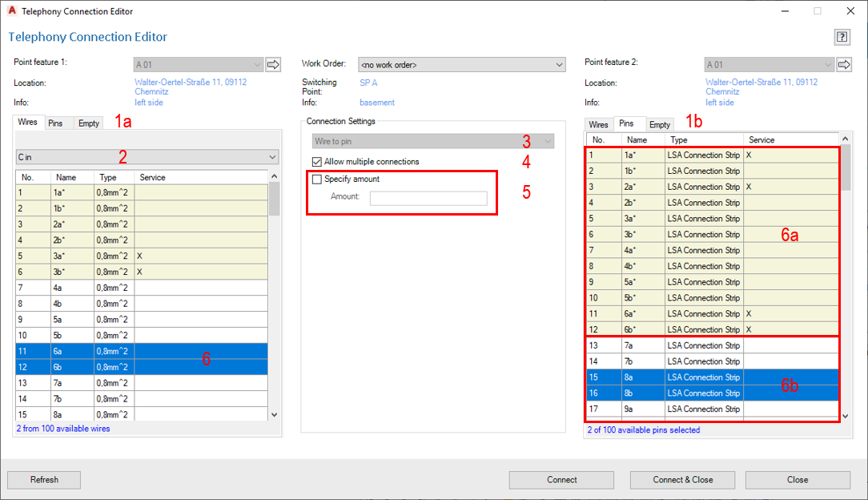The image size is (868, 500).
Task: Click the wires table Service column header
Action: [x=202, y=177]
